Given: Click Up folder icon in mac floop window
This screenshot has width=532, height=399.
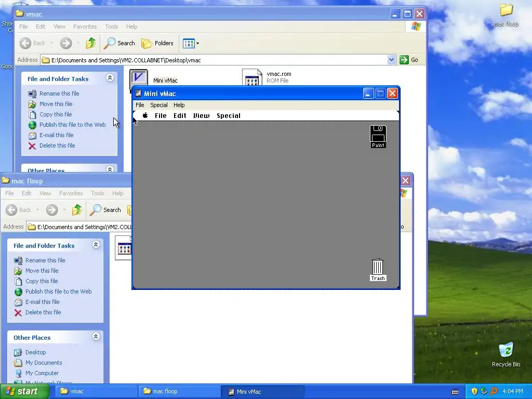Looking at the screenshot, I should click(x=77, y=210).
